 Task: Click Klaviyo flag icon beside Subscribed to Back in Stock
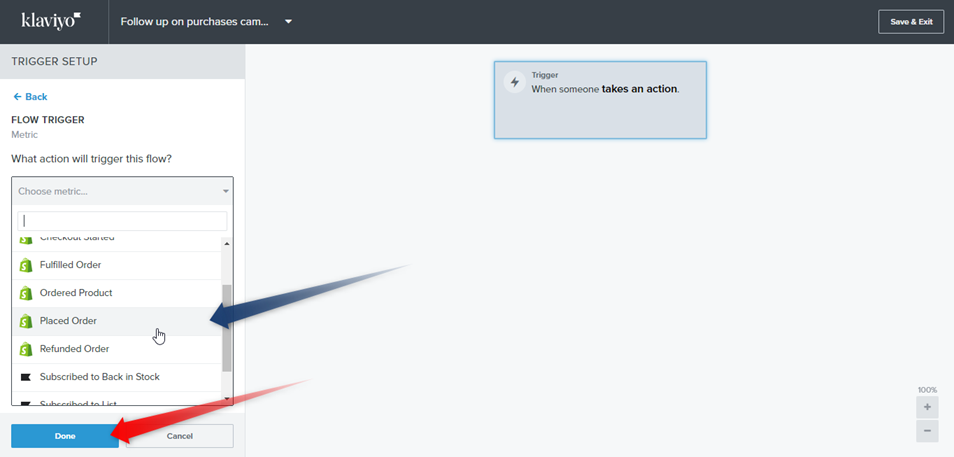coord(26,377)
